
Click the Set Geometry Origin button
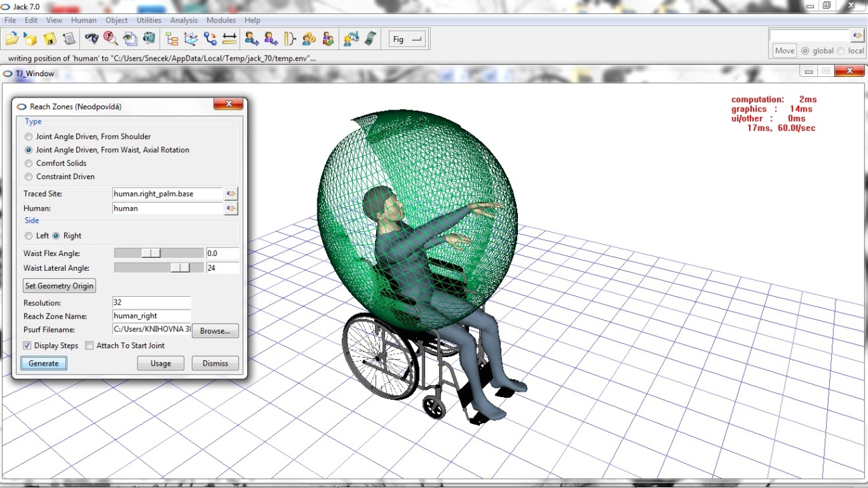pyautogui.click(x=59, y=286)
